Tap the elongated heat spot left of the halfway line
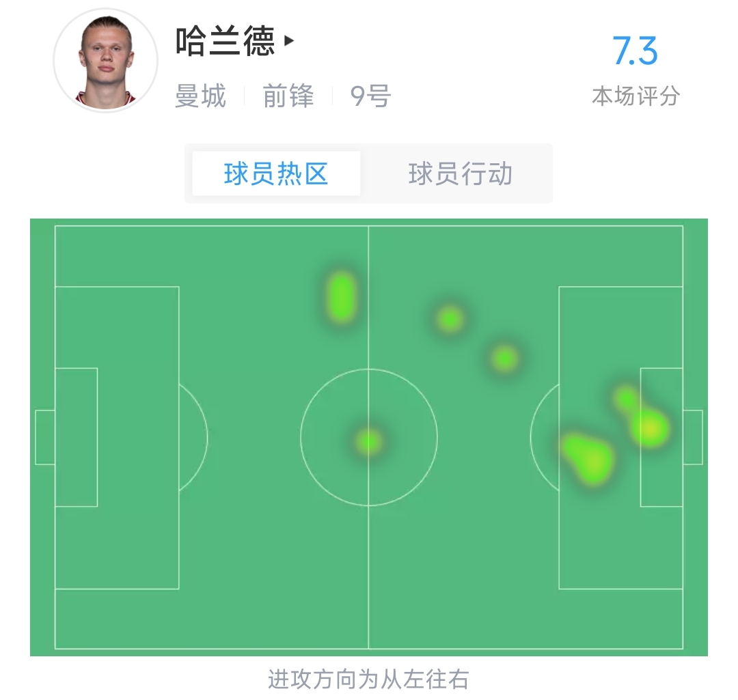 coord(341,297)
